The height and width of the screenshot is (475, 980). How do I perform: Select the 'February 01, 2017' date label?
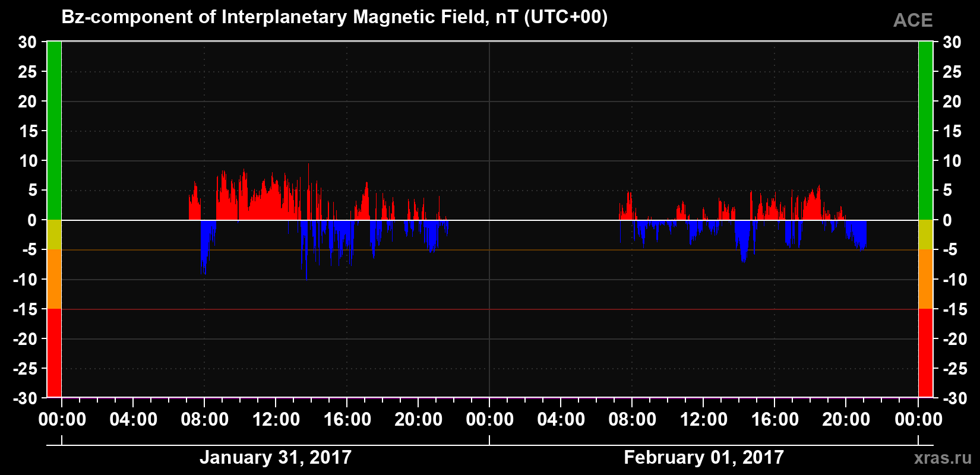704,457
